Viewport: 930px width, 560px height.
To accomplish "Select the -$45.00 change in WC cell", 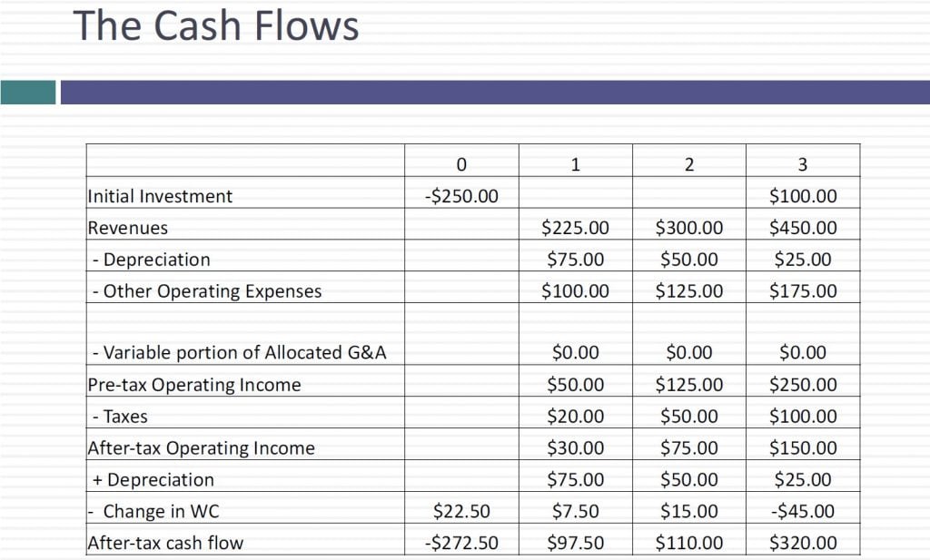I will click(x=803, y=511).
